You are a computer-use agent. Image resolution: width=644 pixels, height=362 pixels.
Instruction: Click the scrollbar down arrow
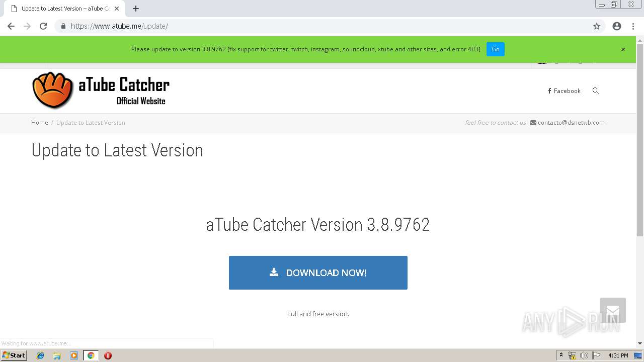[640, 343]
